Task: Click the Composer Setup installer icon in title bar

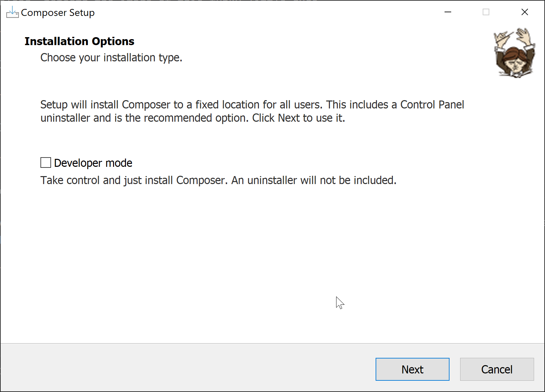Action: [12, 13]
